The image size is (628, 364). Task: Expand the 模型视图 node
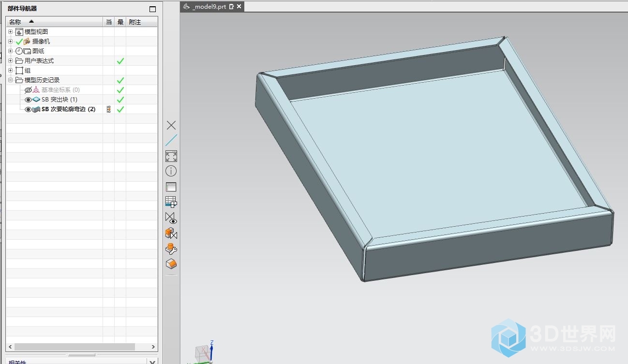click(x=11, y=31)
